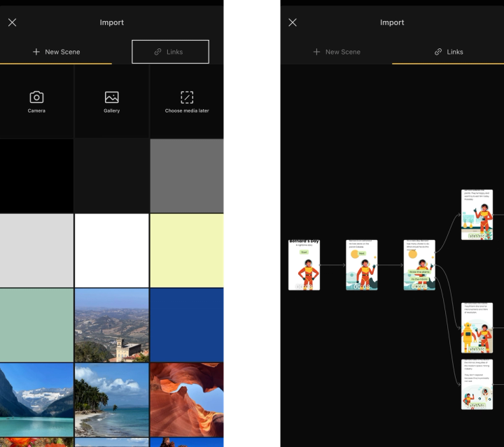Screen dimensions: 504x447
Task: Pick the medium gray color tile
Action: (187, 176)
